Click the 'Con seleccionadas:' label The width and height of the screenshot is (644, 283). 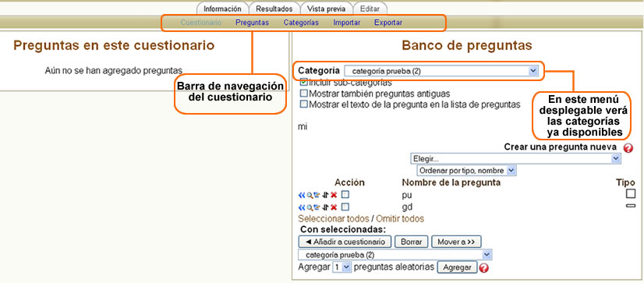tap(343, 229)
